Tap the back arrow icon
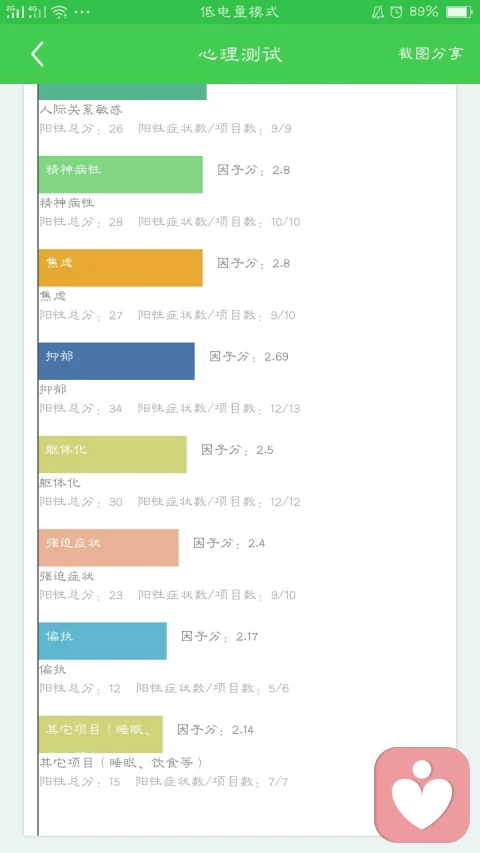 pyautogui.click(x=37, y=54)
